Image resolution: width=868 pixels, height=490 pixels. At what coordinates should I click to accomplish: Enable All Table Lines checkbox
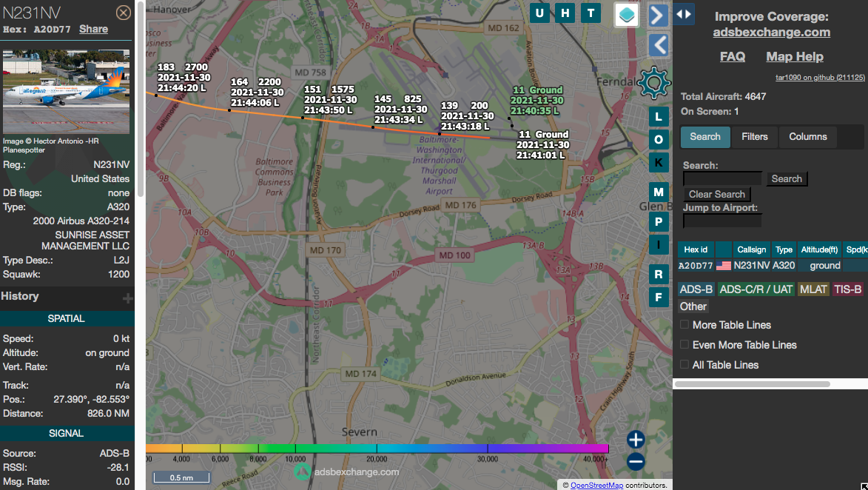(x=684, y=365)
